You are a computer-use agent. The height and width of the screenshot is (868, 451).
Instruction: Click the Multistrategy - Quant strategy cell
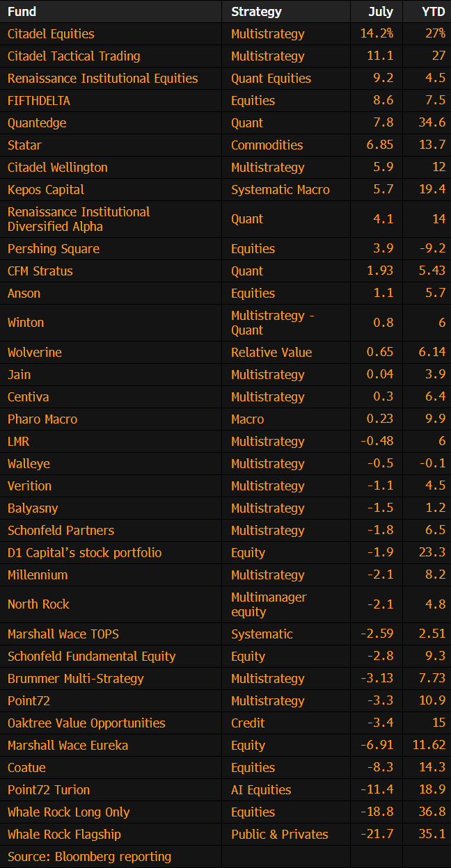pyautogui.click(x=273, y=323)
